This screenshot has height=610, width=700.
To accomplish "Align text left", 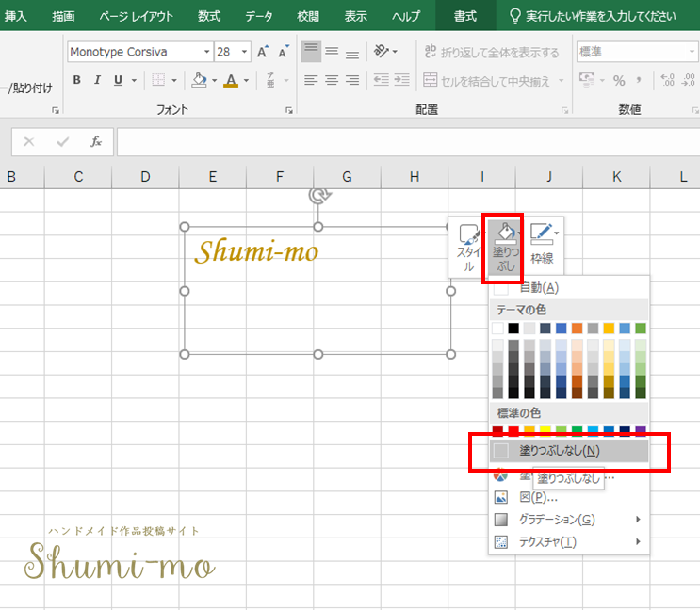I will [311, 80].
